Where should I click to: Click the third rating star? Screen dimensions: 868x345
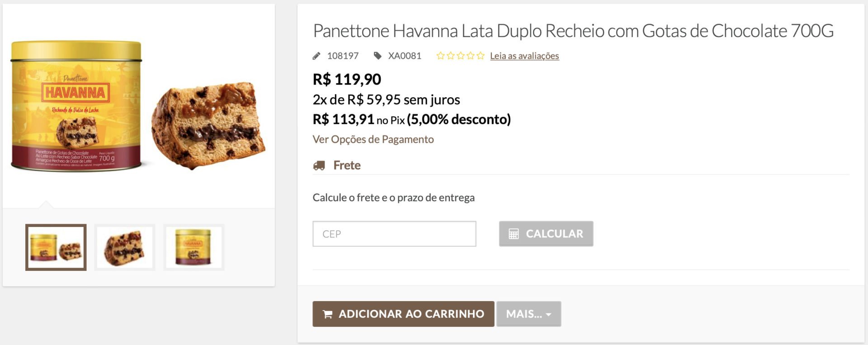(460, 56)
